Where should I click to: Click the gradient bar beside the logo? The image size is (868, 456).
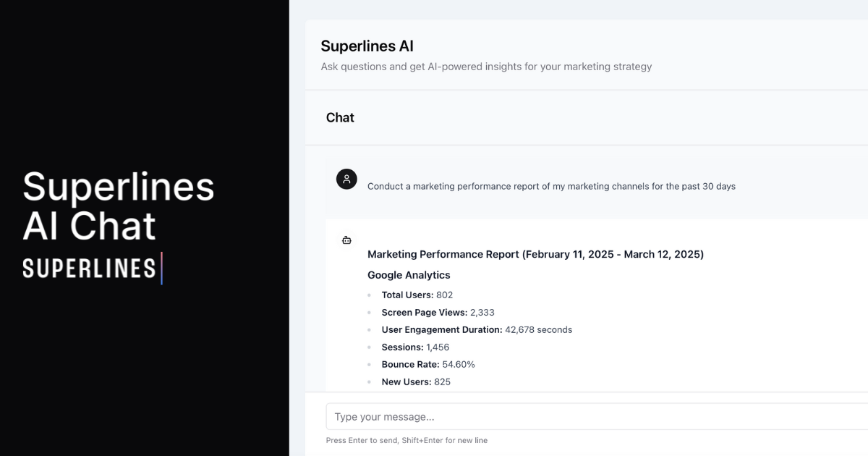[x=161, y=268]
